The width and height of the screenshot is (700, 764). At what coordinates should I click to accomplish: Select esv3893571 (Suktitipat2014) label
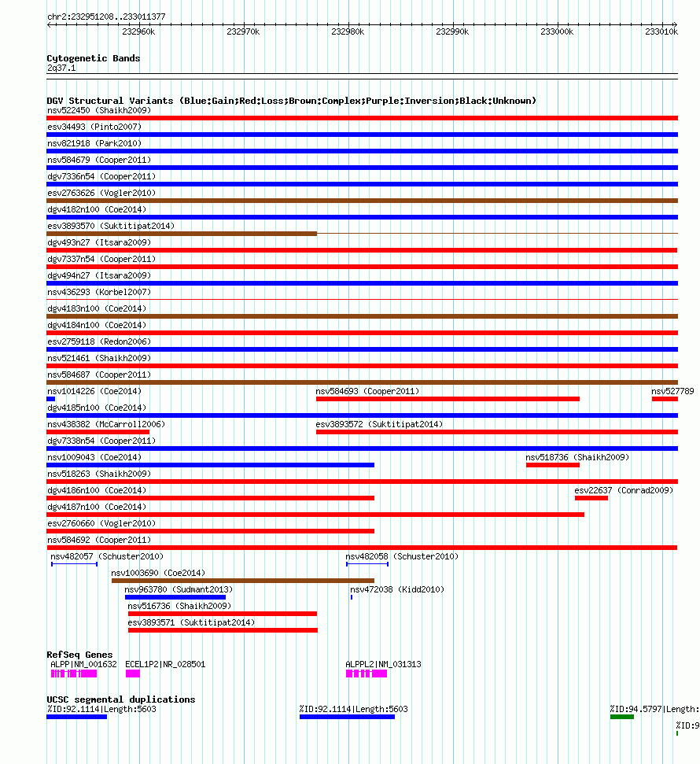point(191,623)
